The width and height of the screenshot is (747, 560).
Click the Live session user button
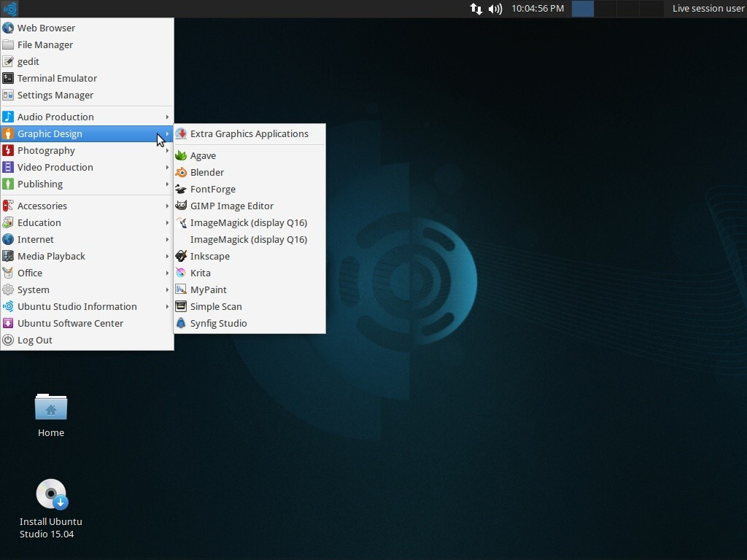coord(708,9)
